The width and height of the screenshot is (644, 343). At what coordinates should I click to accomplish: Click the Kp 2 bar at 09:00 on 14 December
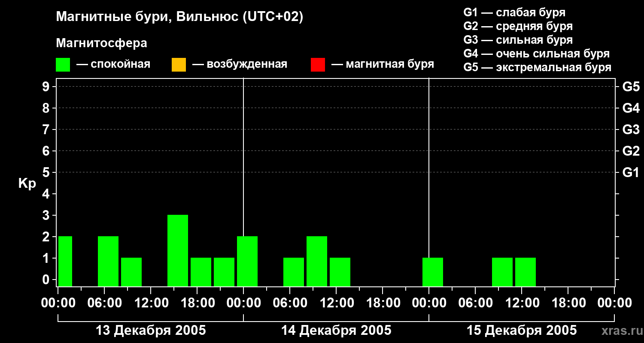(317, 261)
